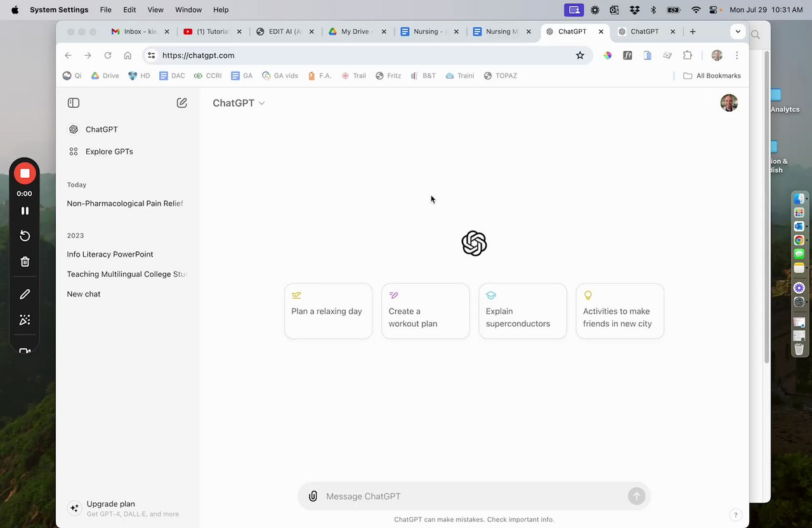Go back using the browser back arrow
812x528 pixels.
(x=69, y=55)
